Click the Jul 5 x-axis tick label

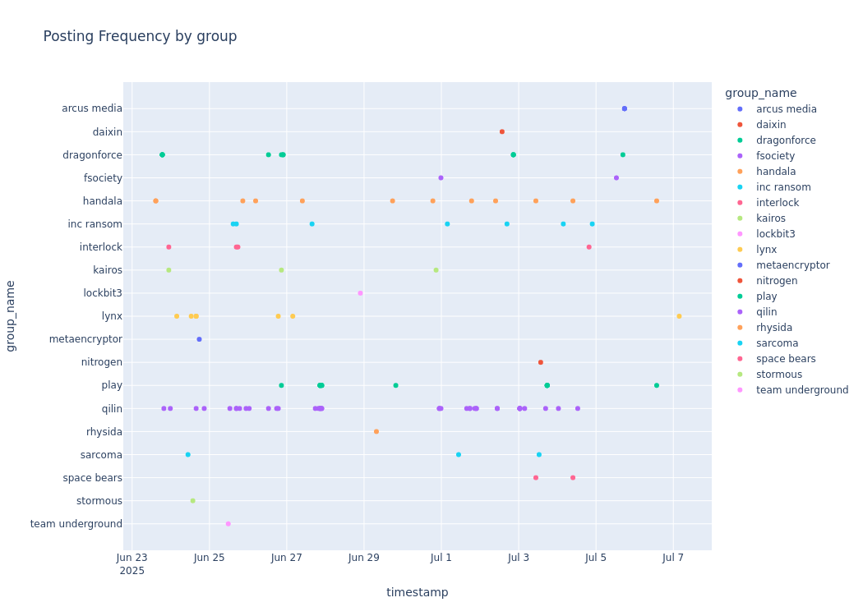tap(596, 558)
